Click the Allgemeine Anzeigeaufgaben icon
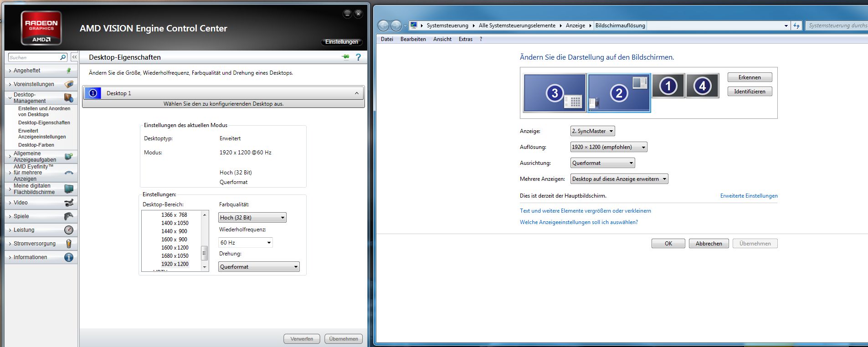 tap(69, 157)
